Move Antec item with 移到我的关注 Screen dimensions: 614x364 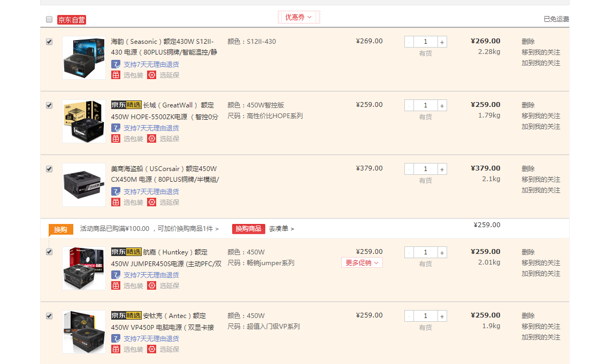541,327
